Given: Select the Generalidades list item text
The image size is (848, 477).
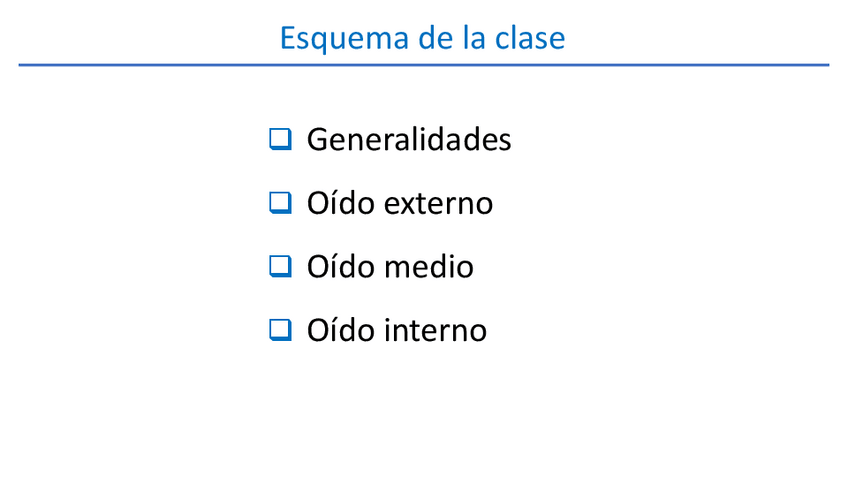Looking at the screenshot, I should click(x=408, y=139).
